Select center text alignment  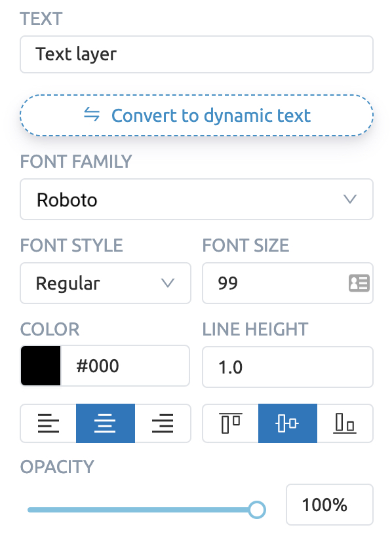click(x=106, y=423)
